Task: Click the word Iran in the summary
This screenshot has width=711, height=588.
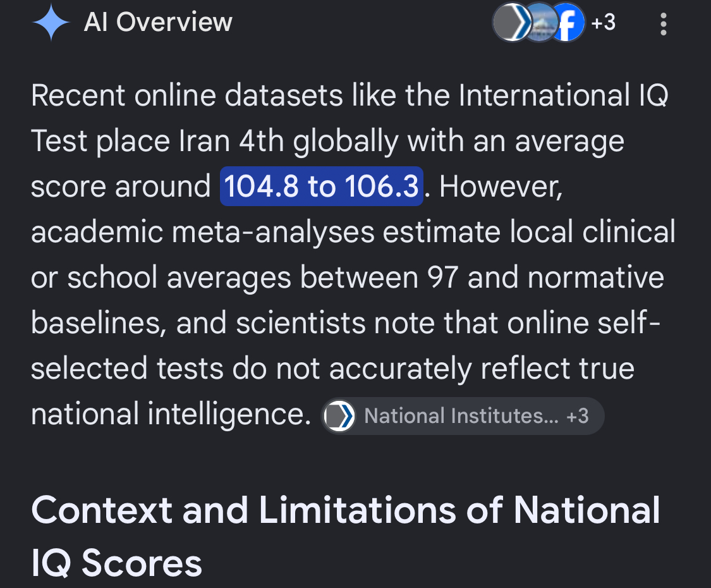Action: [205, 141]
